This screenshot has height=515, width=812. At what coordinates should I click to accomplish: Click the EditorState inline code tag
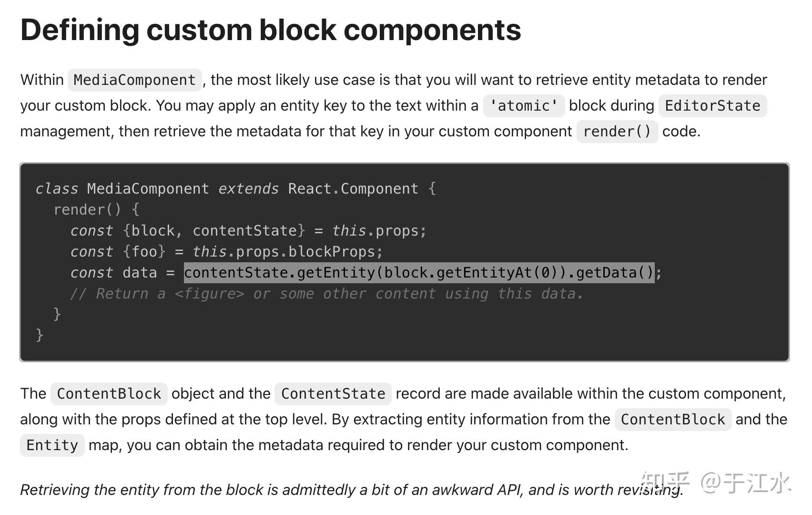(712, 105)
